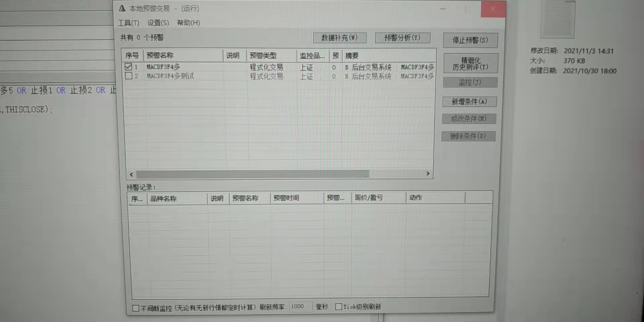Click the 创建日期 value 2021/10/30 18:00
644x322 pixels.
pos(590,71)
